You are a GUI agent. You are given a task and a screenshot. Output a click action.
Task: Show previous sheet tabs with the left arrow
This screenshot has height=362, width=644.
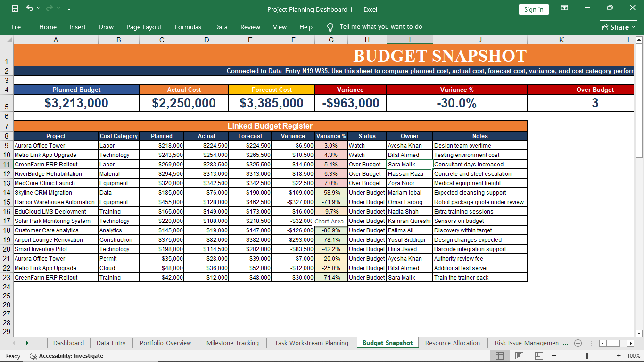point(13,343)
